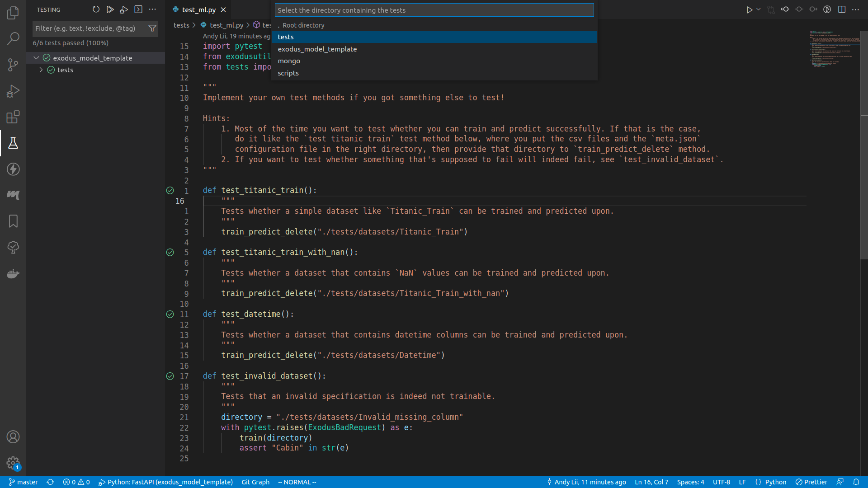Show test output terminal icon

coord(138,9)
